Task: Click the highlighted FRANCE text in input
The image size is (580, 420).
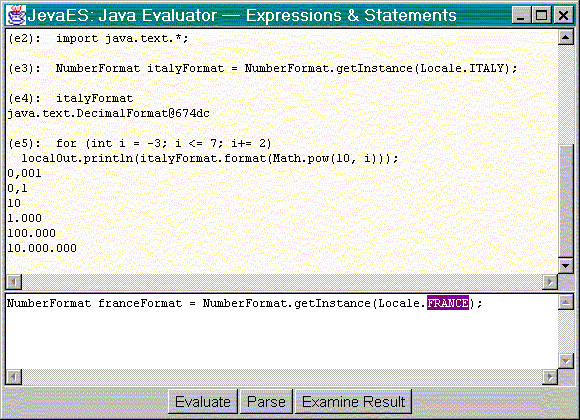Action: pyautogui.click(x=448, y=303)
